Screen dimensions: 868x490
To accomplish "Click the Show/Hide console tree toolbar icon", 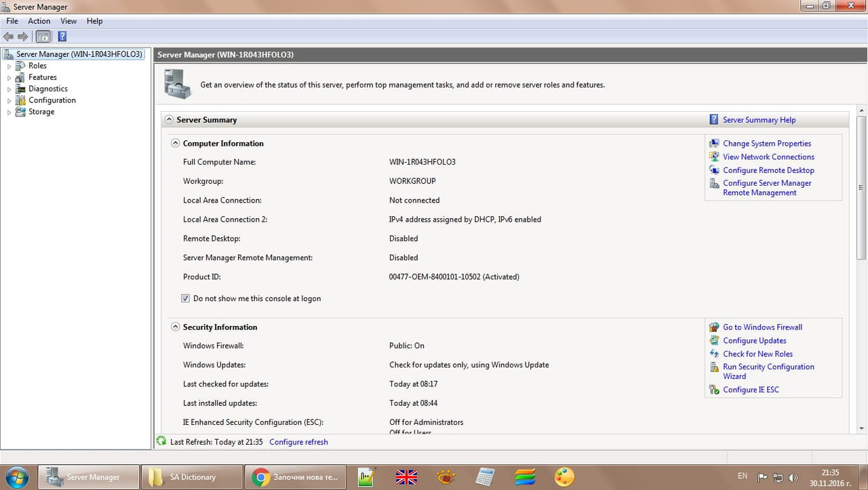I will 43,36.
